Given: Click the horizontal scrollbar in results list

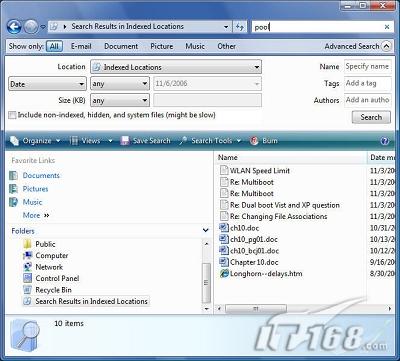Looking at the screenshot, I should click(x=303, y=309).
